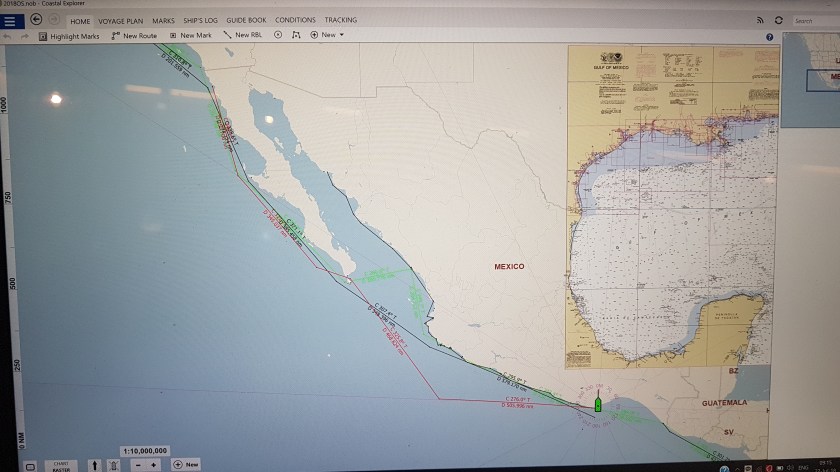Image resolution: width=840 pixels, height=472 pixels.
Task: Toggle Highlight Marks
Action: coord(69,35)
